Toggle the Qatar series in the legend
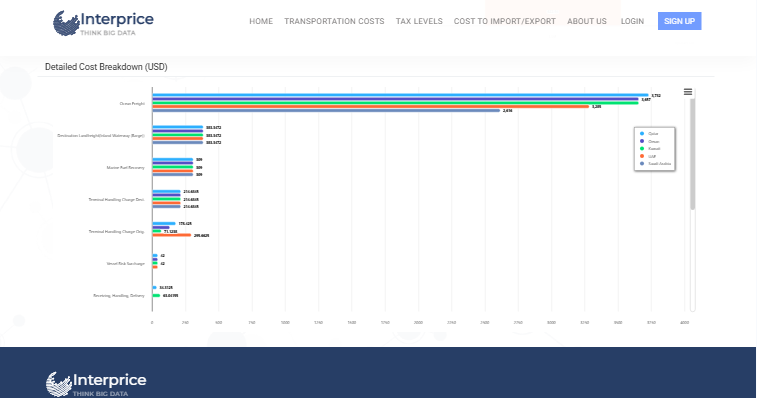This screenshot has width=757, height=398. (x=649, y=134)
